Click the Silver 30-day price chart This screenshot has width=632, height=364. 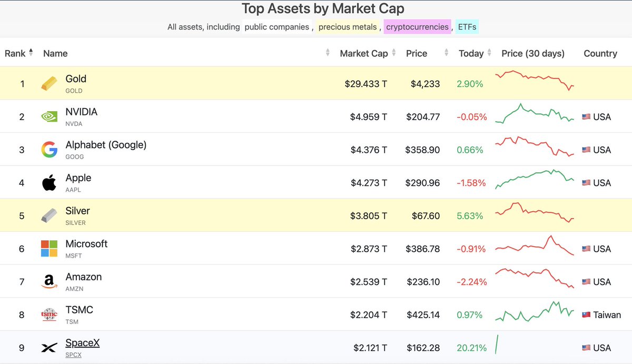coord(535,212)
